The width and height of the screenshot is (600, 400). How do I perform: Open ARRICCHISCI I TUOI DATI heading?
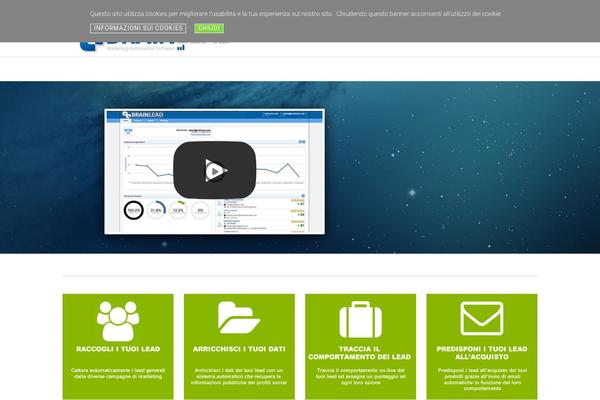pyautogui.click(x=239, y=349)
